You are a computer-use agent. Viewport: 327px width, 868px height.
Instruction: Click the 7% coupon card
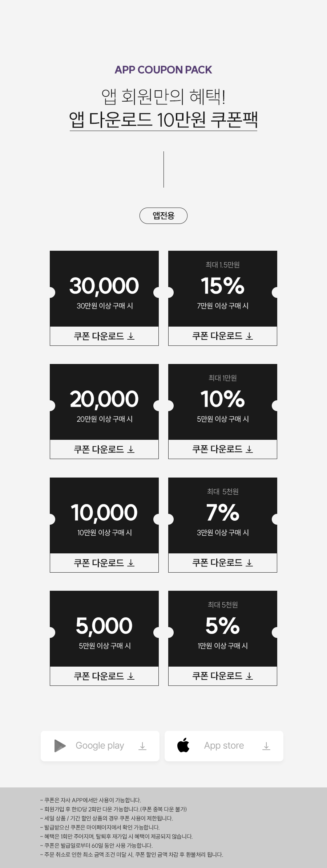223,515
